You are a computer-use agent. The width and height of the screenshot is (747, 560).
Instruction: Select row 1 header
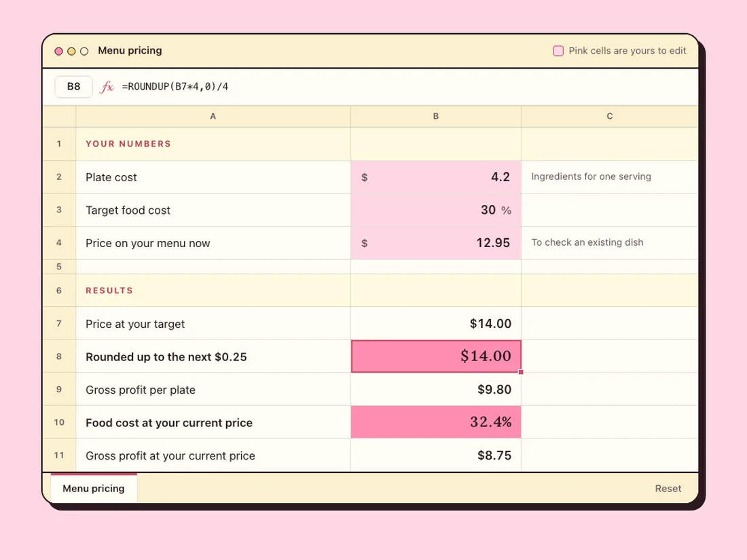pyautogui.click(x=59, y=144)
